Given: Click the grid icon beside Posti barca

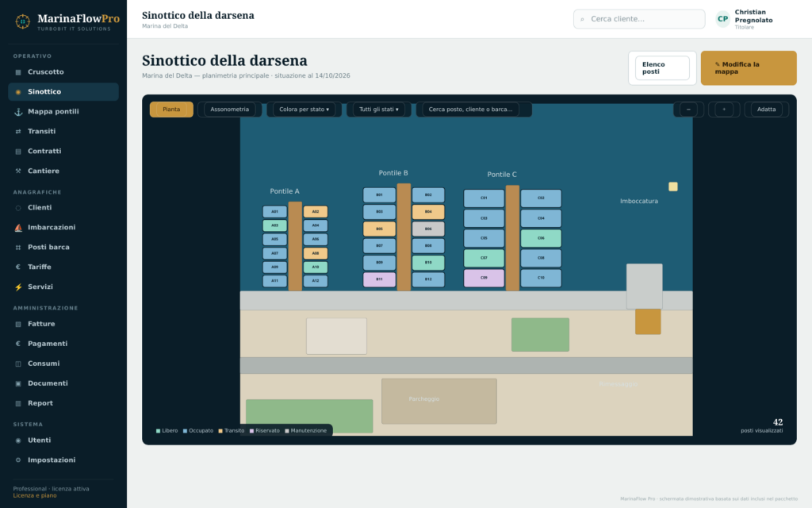Looking at the screenshot, I should [18, 248].
